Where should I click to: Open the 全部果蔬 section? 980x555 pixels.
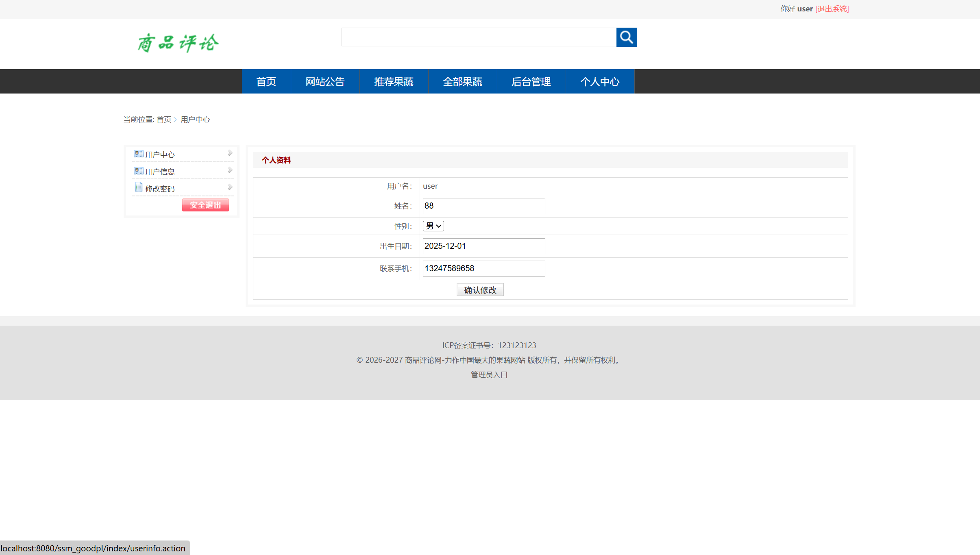(x=462, y=81)
